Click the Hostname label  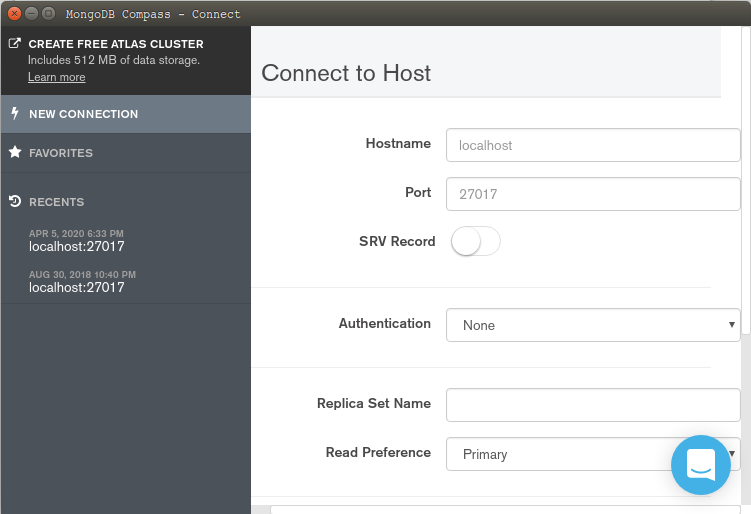[x=398, y=144]
